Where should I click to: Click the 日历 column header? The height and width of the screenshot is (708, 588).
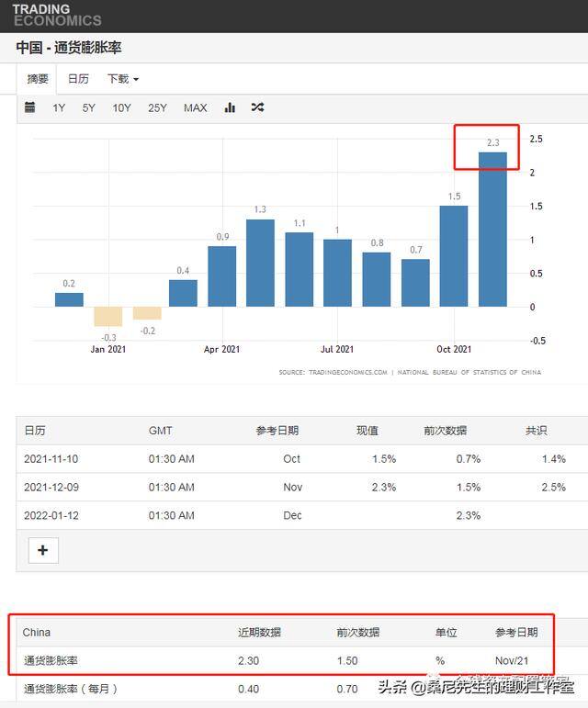(x=35, y=431)
